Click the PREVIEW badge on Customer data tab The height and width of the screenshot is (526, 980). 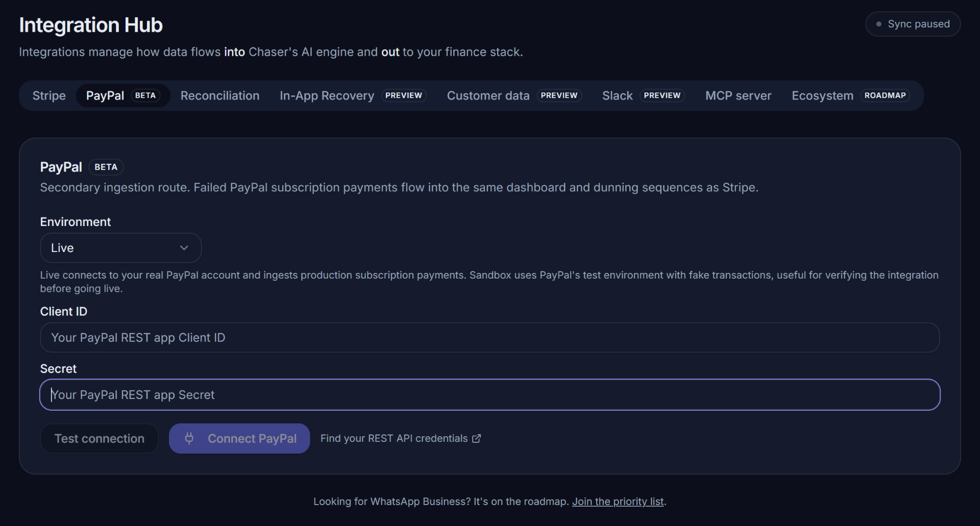(559, 95)
